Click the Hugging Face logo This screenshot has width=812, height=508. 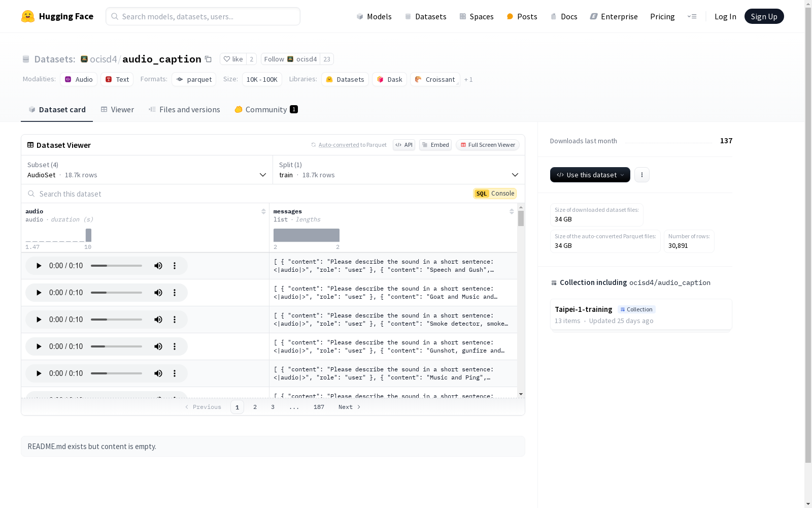[57, 16]
